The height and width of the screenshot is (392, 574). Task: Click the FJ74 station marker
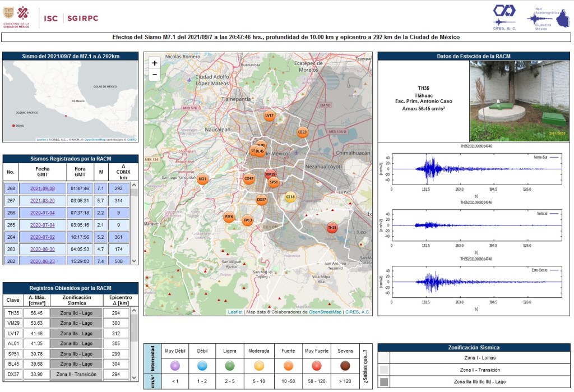pyautogui.click(x=229, y=217)
